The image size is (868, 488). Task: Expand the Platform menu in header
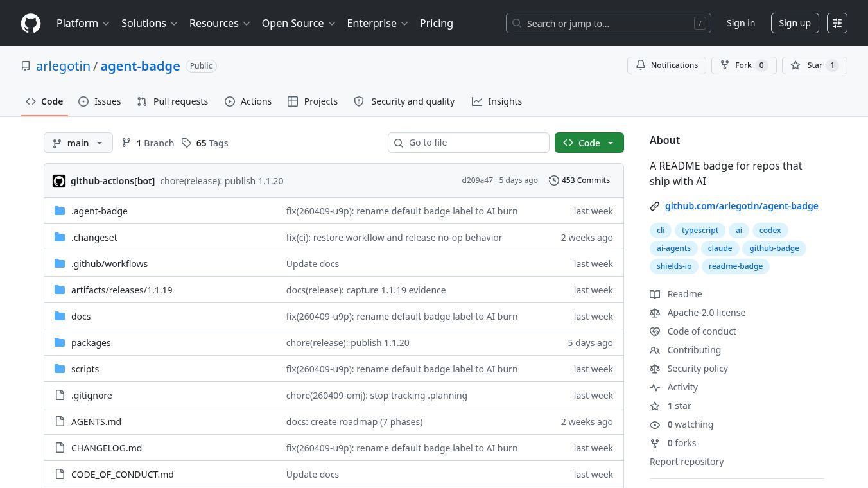(x=83, y=23)
